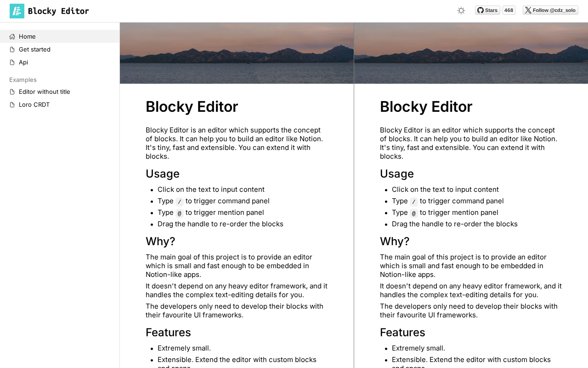This screenshot has height=368, width=588.
Task: Click 'Click on the text to input content' in left editor
Action: 211,190
